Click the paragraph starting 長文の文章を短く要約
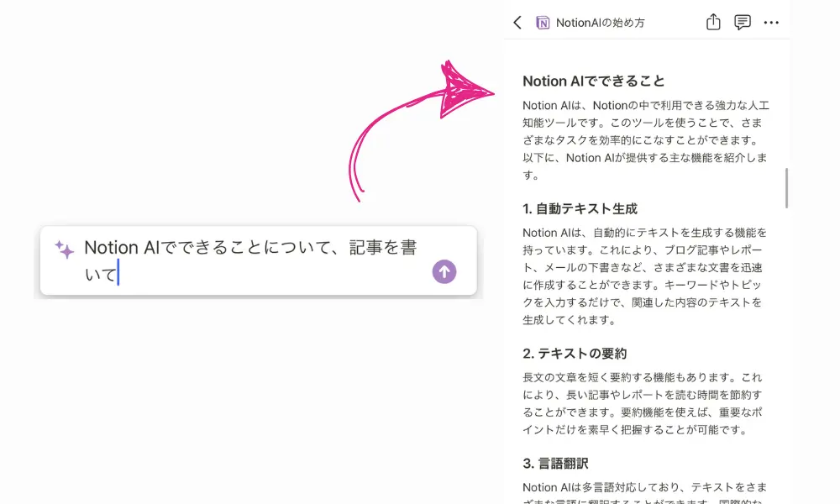840x504 pixels. (x=643, y=403)
